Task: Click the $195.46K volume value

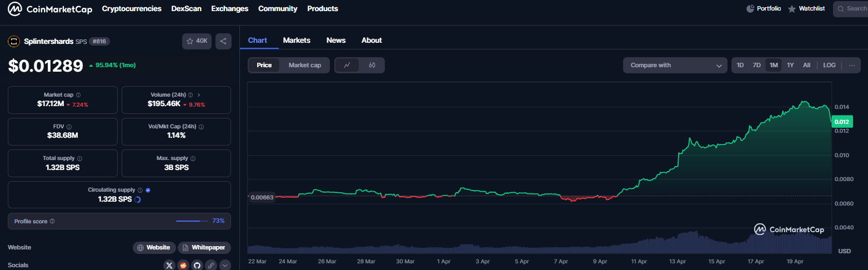Action: (x=164, y=104)
